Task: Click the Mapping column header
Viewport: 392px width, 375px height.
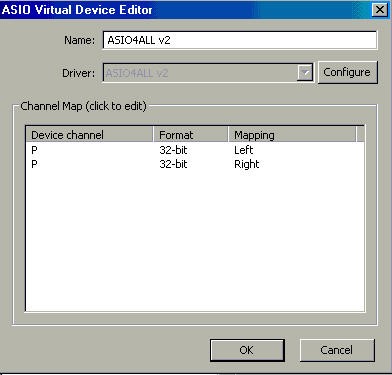Action: (x=292, y=135)
